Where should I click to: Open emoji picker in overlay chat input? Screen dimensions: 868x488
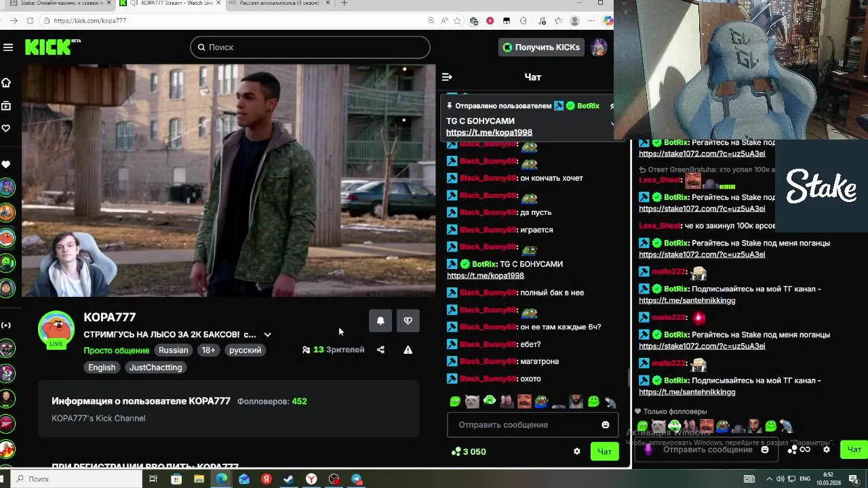click(765, 449)
